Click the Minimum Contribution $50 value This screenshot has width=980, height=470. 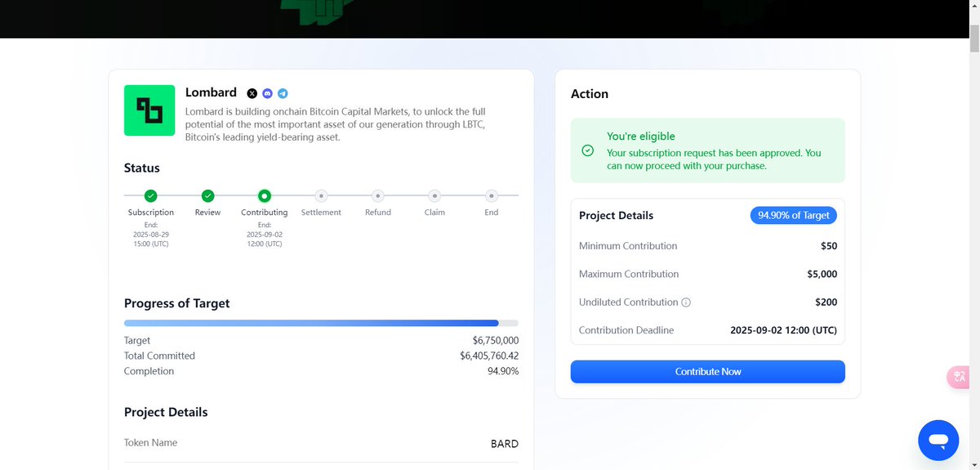pos(830,246)
